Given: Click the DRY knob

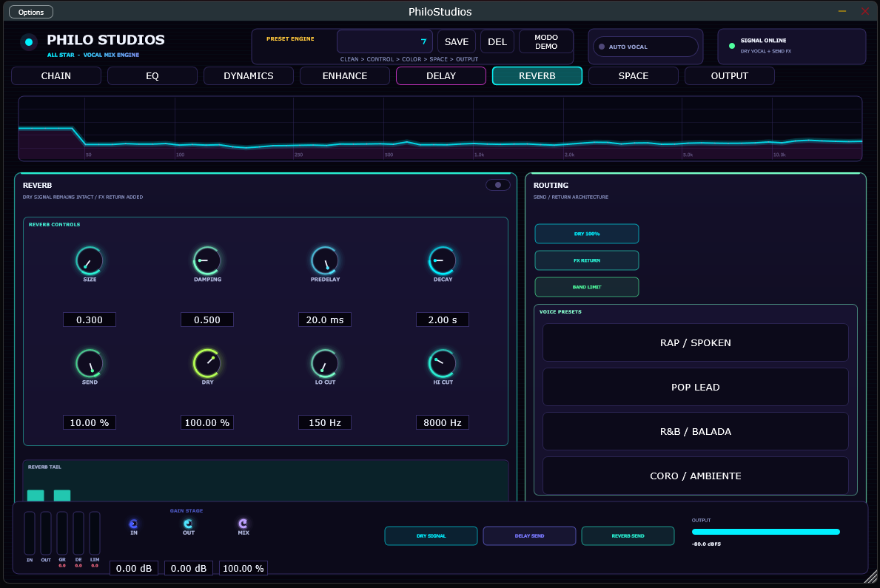Looking at the screenshot, I should pos(207,364).
